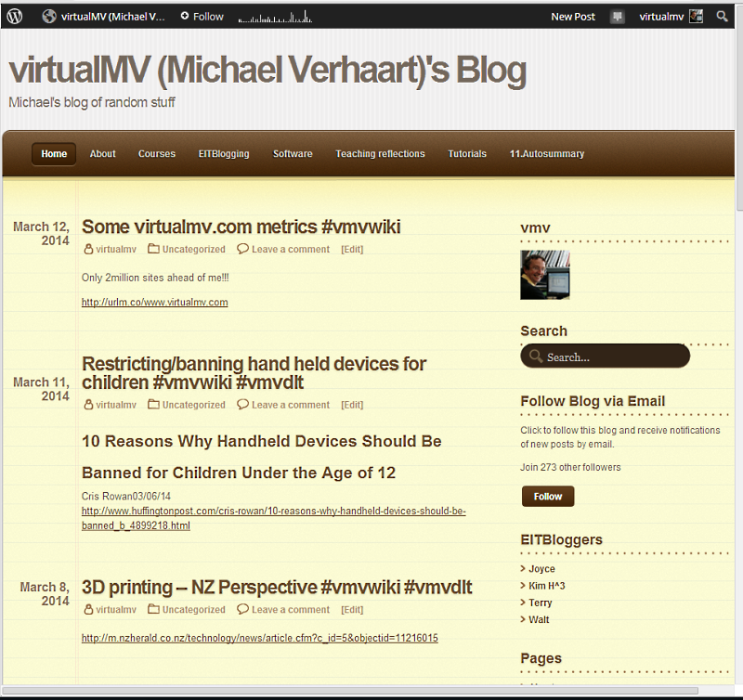The image size is (743, 700).
Task: Click the globe icon beside virtualMV site name
Action: [x=49, y=17]
